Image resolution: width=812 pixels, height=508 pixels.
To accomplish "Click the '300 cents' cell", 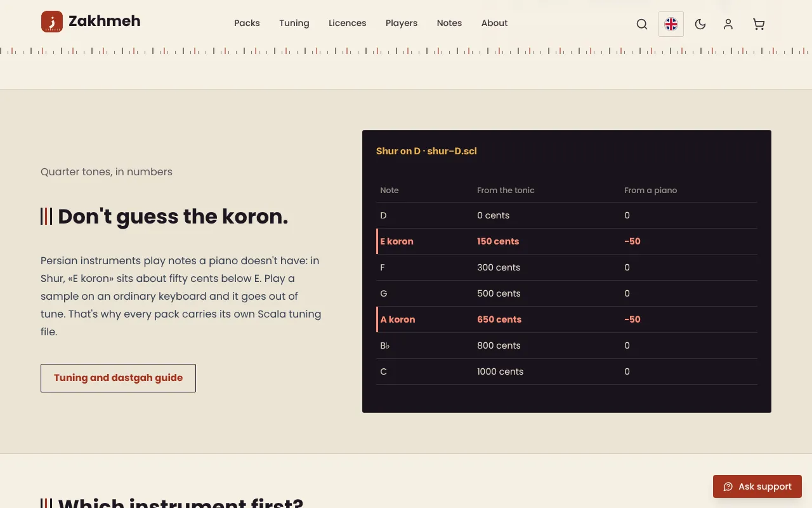I will click(x=499, y=267).
